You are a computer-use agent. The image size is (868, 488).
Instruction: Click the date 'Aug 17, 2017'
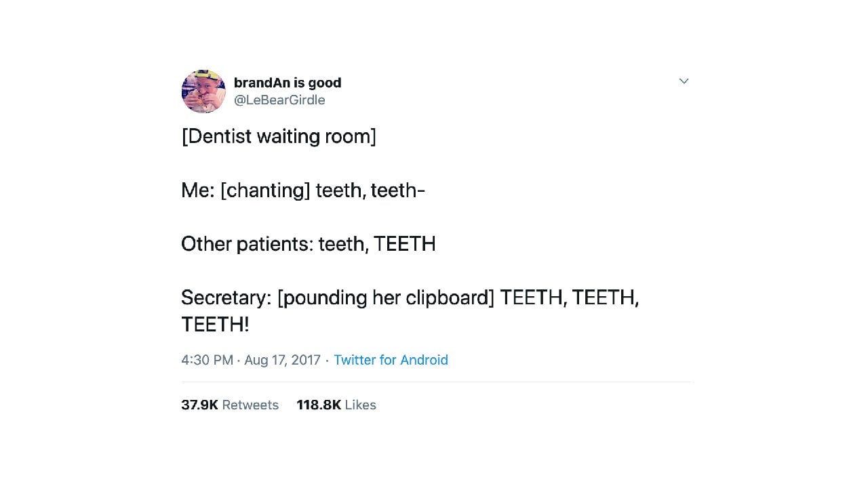282,360
